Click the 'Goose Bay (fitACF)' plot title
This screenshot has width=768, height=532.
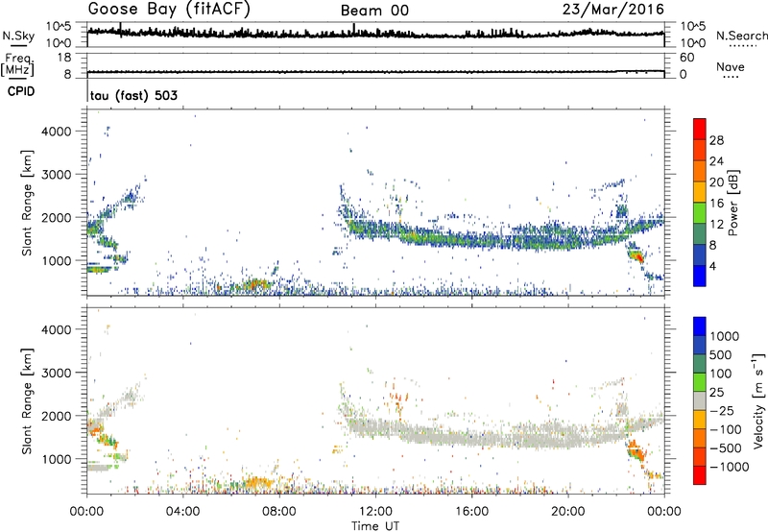click(169, 10)
